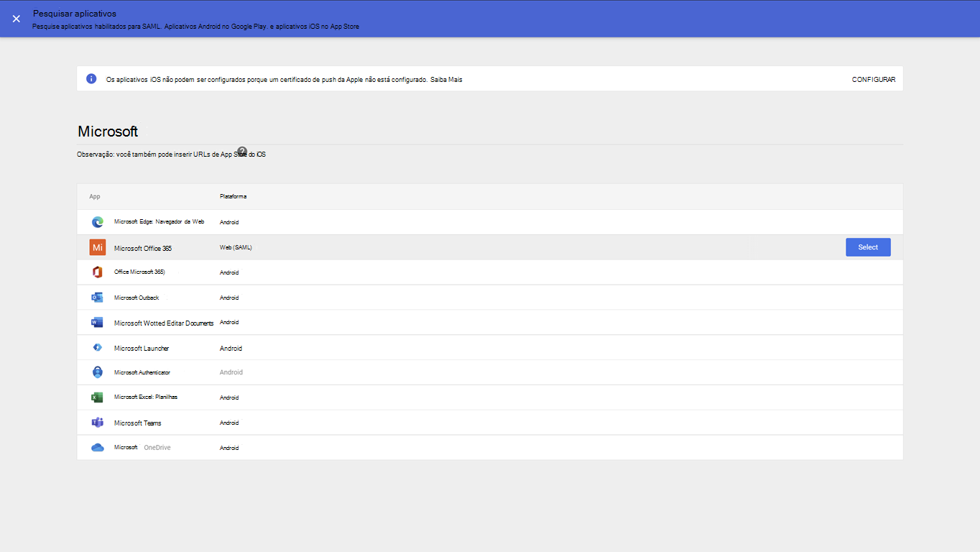Click the Office Microsoft 365 app icon
980x552 pixels.
(x=98, y=272)
